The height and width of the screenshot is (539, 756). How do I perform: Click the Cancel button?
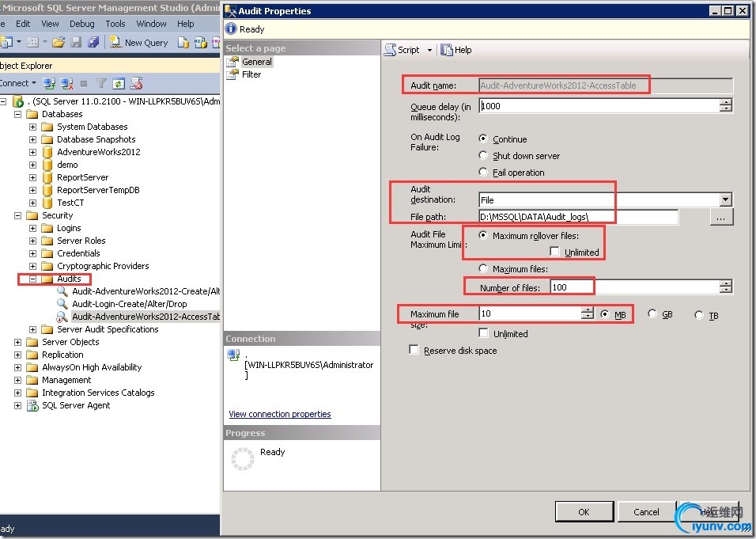pos(646,511)
